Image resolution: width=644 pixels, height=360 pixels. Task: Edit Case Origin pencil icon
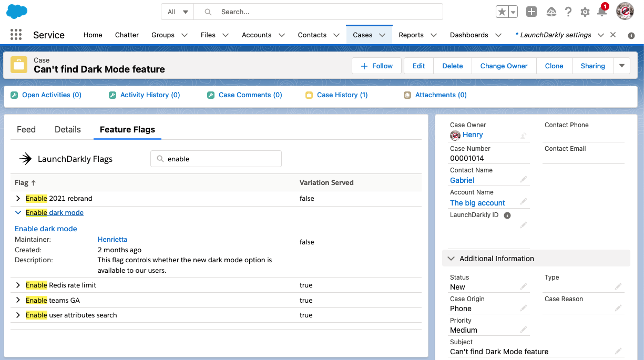point(524,308)
